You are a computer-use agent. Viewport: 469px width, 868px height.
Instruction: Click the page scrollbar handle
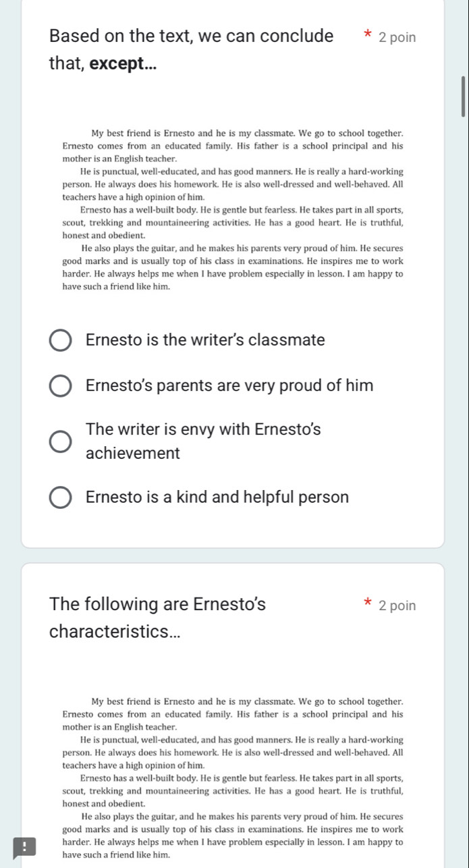pyautogui.click(x=463, y=96)
